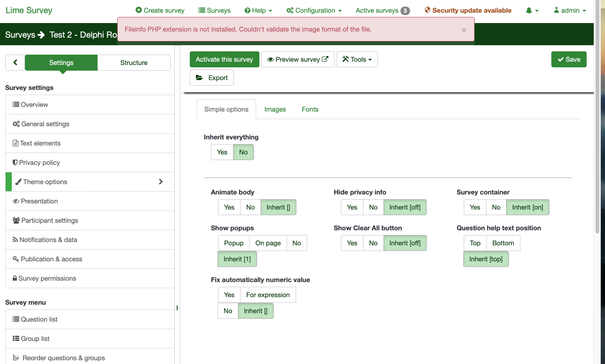This screenshot has height=364, width=605.
Task: Switch to the Structure tab
Action: point(134,63)
